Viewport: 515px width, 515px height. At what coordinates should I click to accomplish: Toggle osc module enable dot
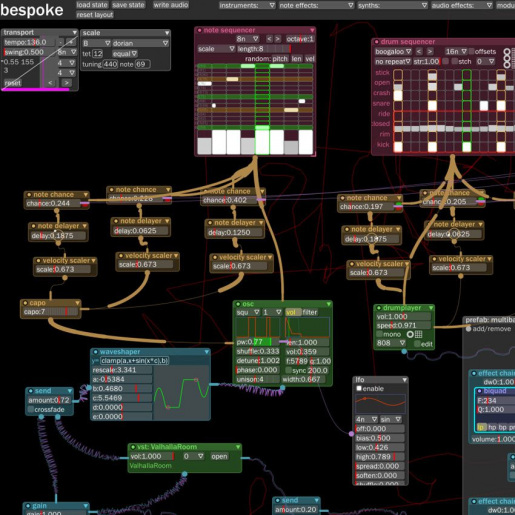pyautogui.click(x=238, y=304)
